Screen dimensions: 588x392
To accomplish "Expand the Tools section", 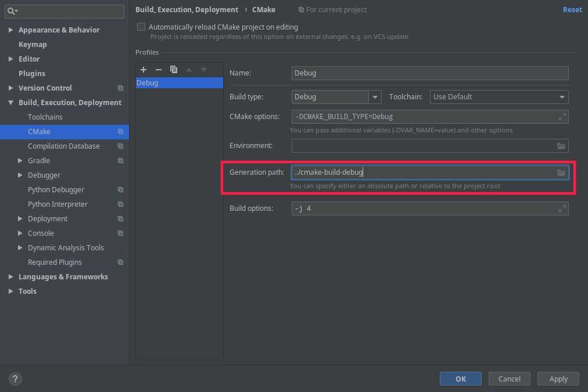I will click(10, 291).
